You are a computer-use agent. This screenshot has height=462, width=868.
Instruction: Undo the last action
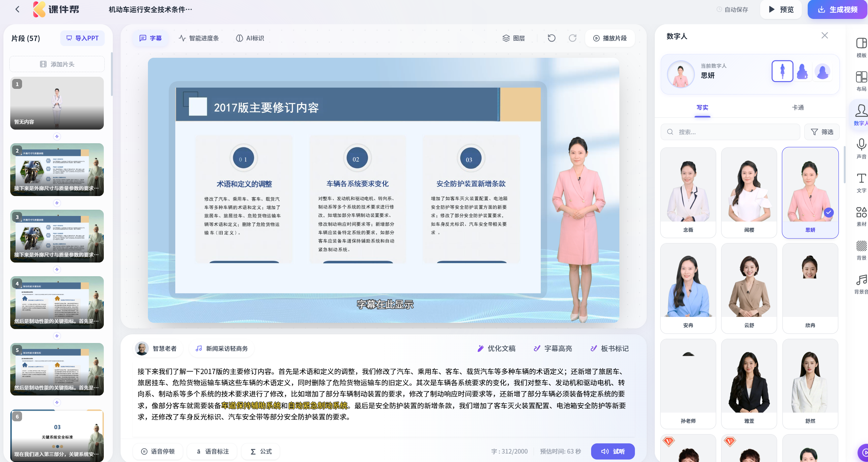552,38
